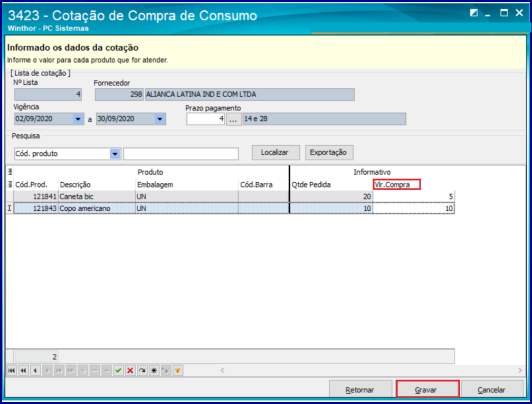Refresh data with curved arrow icon
Screen dimensions: 532x404
[142, 370]
